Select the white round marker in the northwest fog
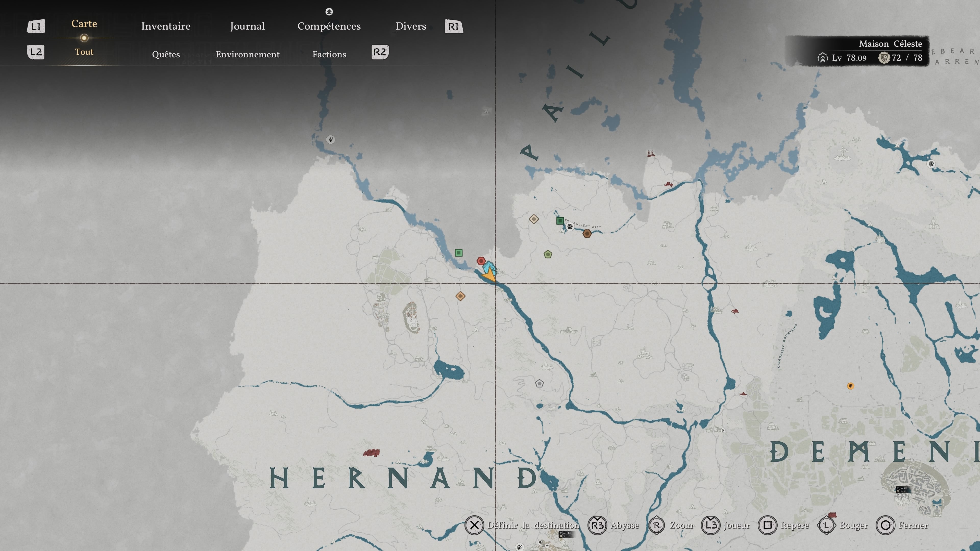The width and height of the screenshot is (980, 551). pyautogui.click(x=330, y=140)
